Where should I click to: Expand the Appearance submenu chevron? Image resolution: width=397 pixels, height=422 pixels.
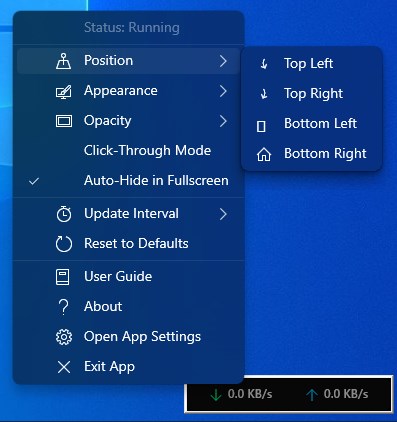click(x=223, y=91)
